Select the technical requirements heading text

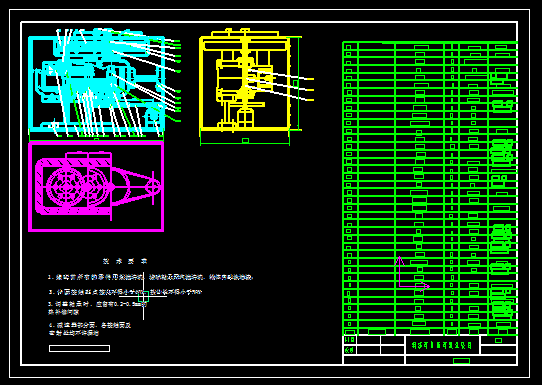[125, 261]
